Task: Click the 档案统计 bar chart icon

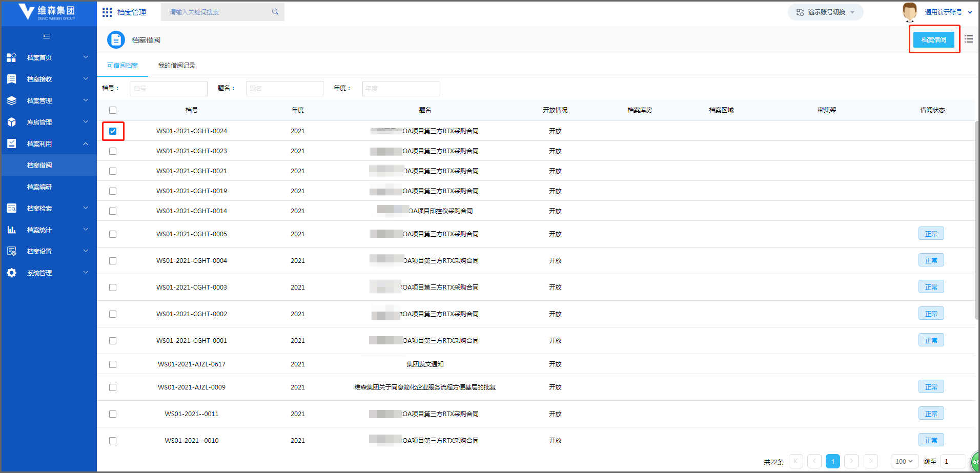Action: tap(11, 230)
